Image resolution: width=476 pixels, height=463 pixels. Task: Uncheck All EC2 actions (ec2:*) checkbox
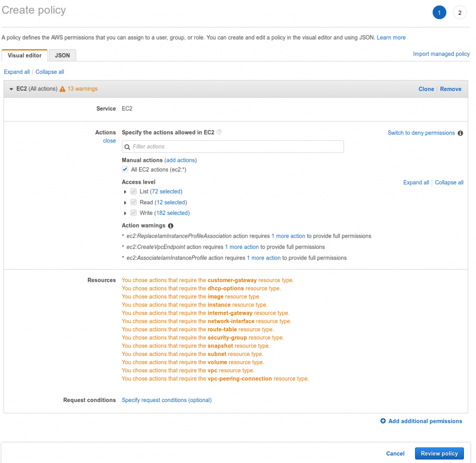[x=125, y=169]
